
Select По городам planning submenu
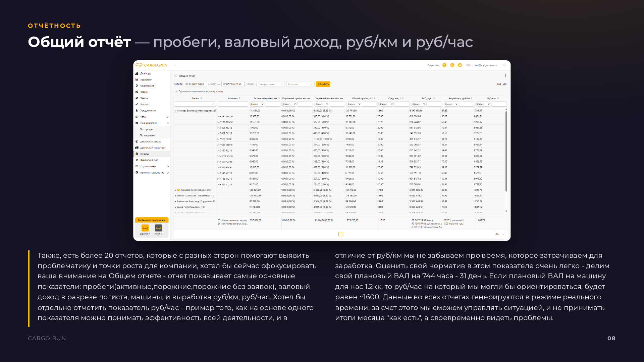[x=152, y=129]
